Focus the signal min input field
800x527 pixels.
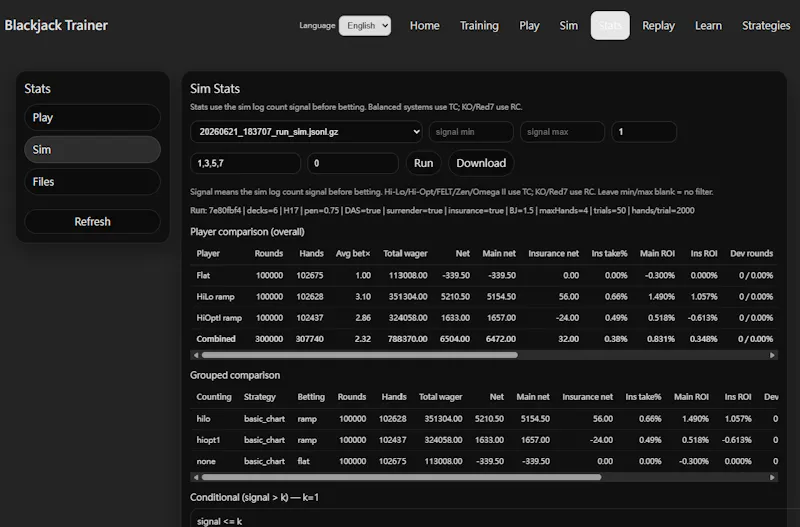click(x=471, y=132)
